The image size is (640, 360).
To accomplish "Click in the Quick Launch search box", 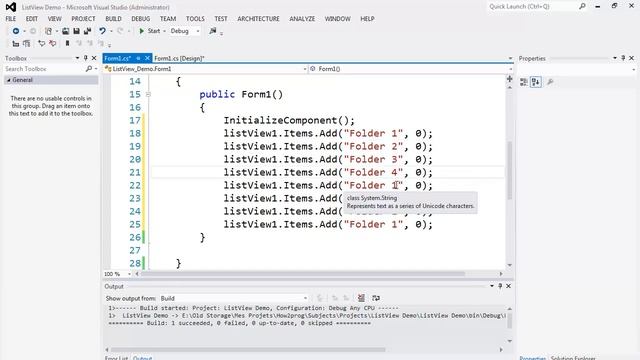I will [x=533, y=6].
